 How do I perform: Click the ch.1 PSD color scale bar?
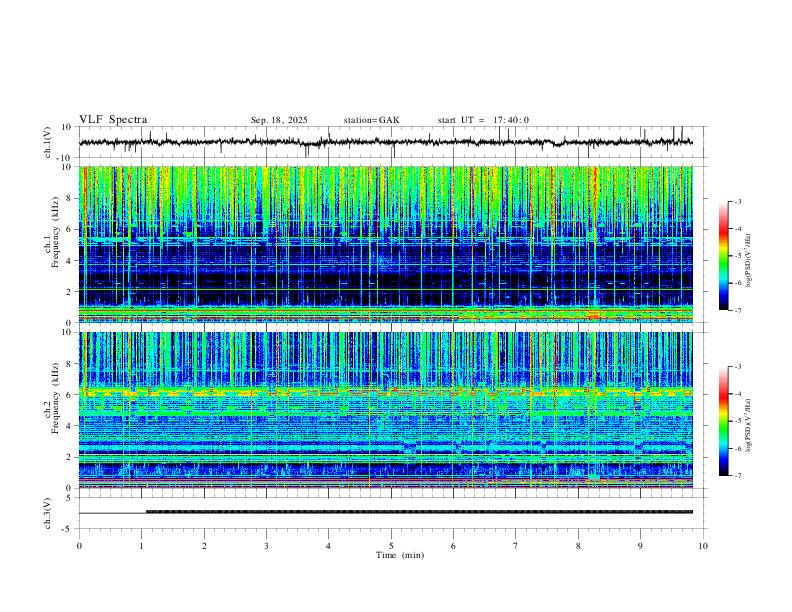(x=724, y=256)
